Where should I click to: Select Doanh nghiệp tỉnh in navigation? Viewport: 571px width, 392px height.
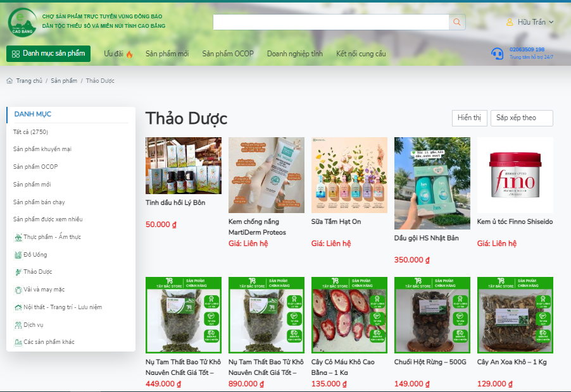click(294, 54)
